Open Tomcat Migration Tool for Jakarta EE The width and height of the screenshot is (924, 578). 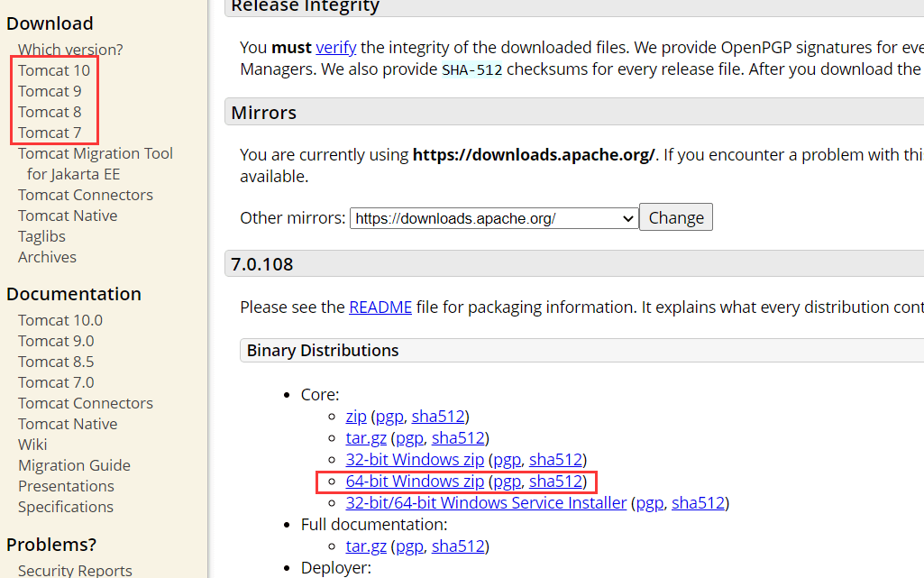(95, 164)
